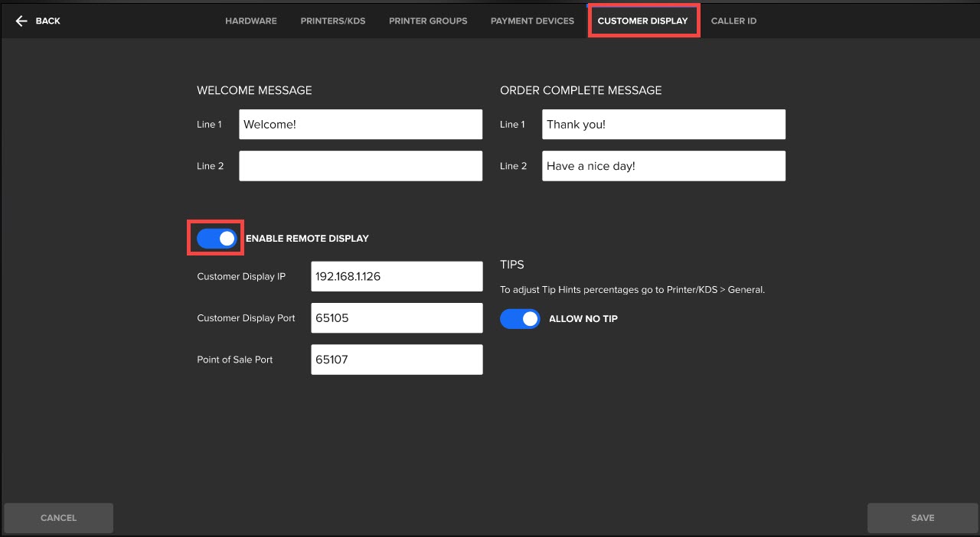This screenshot has width=980, height=537.
Task: Switch to the Caller ID tab
Action: point(733,21)
